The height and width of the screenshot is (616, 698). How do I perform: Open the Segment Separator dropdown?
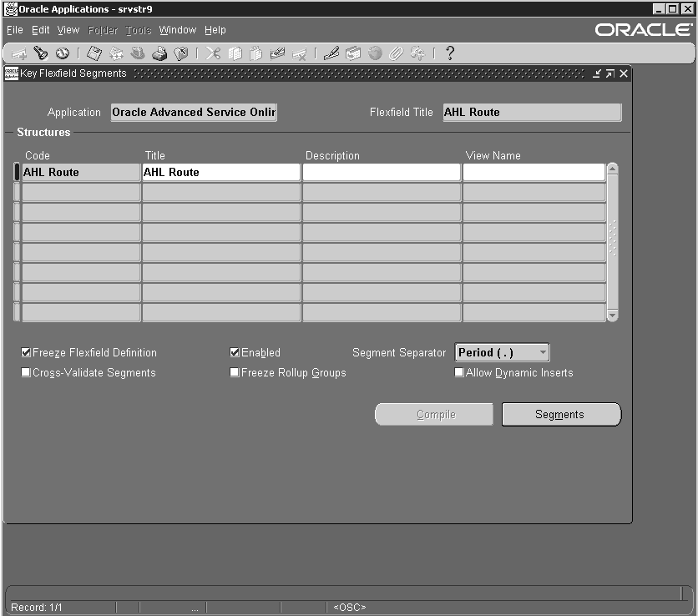click(502, 352)
